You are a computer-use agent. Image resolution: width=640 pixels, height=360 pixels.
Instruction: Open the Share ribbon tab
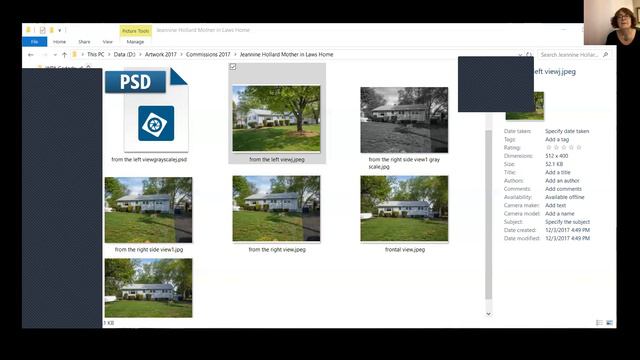click(x=84, y=42)
